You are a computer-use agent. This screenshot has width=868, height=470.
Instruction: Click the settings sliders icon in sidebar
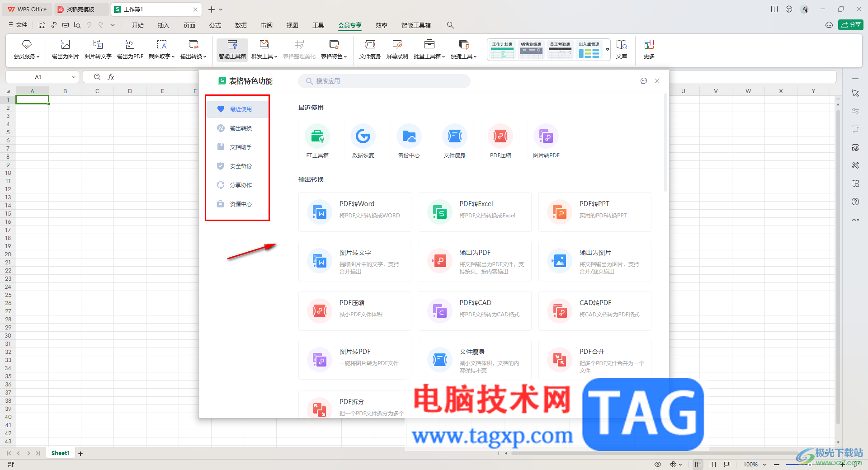[855, 111]
